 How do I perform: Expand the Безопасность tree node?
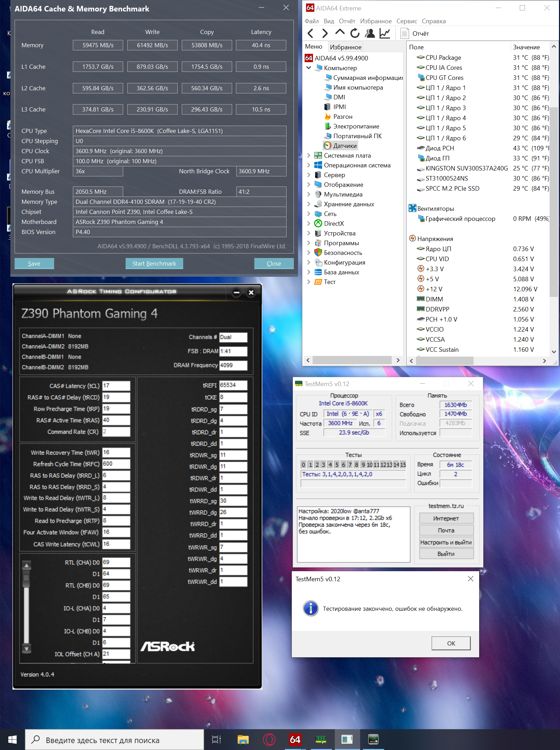pos(308,253)
